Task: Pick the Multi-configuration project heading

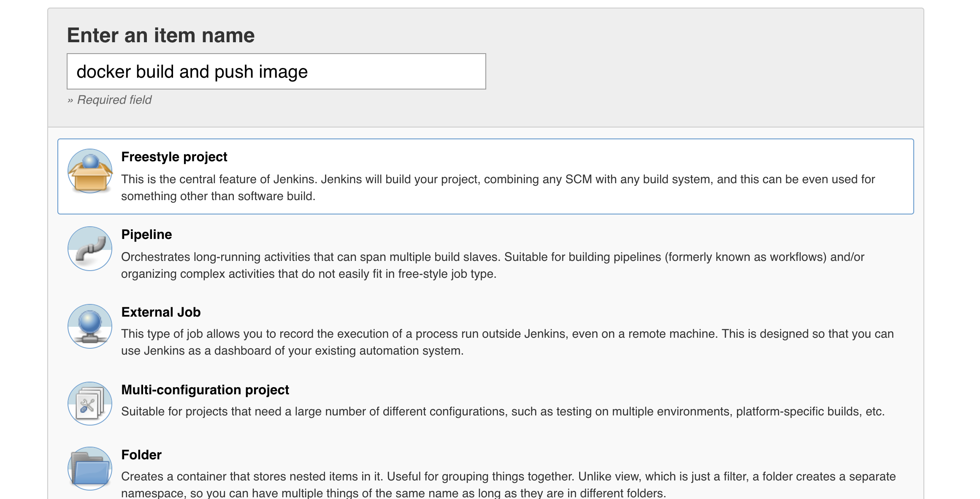Action: (205, 390)
